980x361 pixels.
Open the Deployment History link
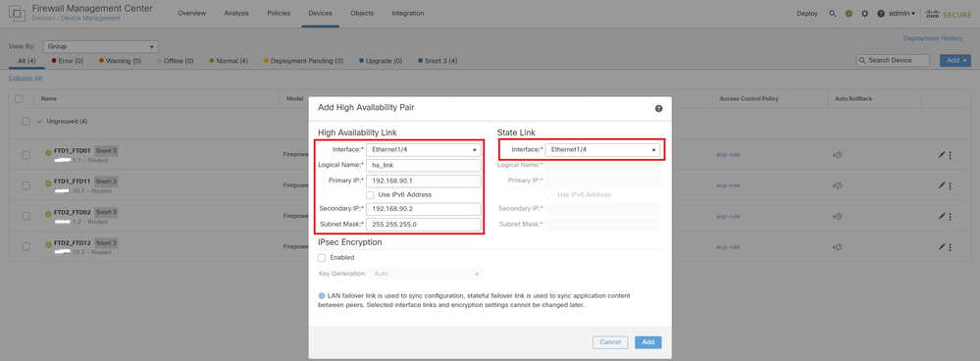(933, 38)
